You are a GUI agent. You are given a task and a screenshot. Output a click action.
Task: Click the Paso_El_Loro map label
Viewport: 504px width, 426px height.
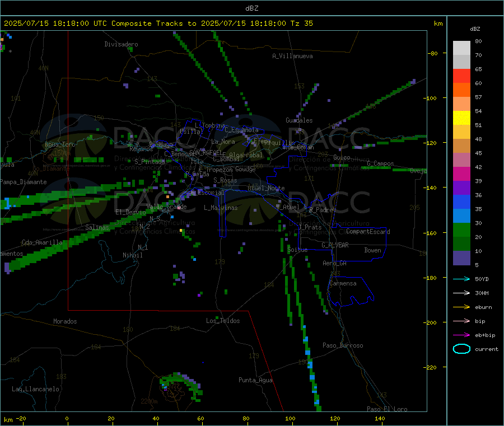click(387, 409)
